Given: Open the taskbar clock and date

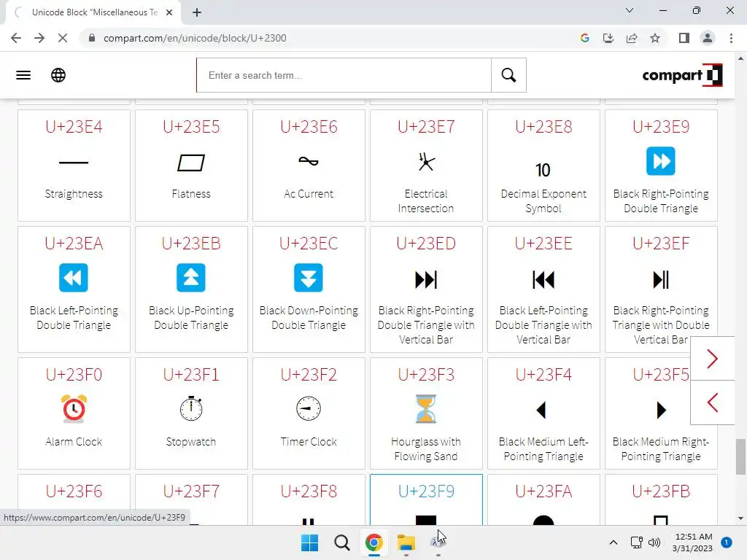Looking at the screenshot, I should (693, 542).
